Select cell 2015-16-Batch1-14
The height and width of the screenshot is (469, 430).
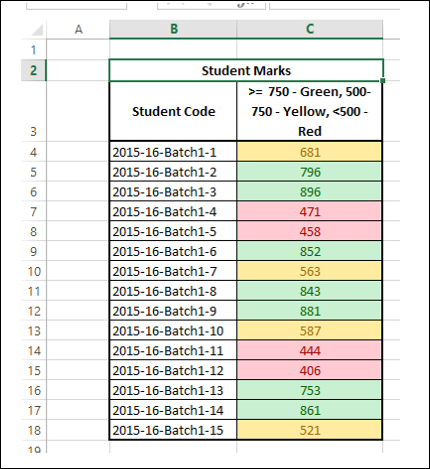click(173, 410)
